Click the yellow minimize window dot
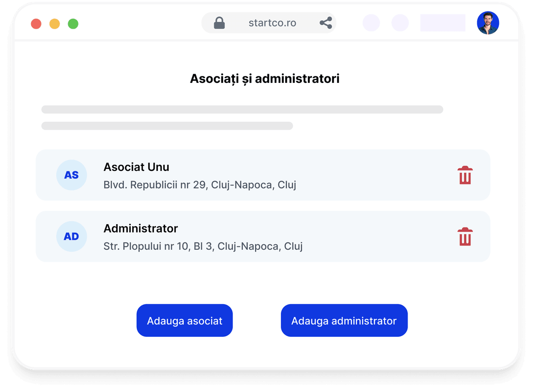The height and width of the screenshot is (392, 533). point(55,24)
